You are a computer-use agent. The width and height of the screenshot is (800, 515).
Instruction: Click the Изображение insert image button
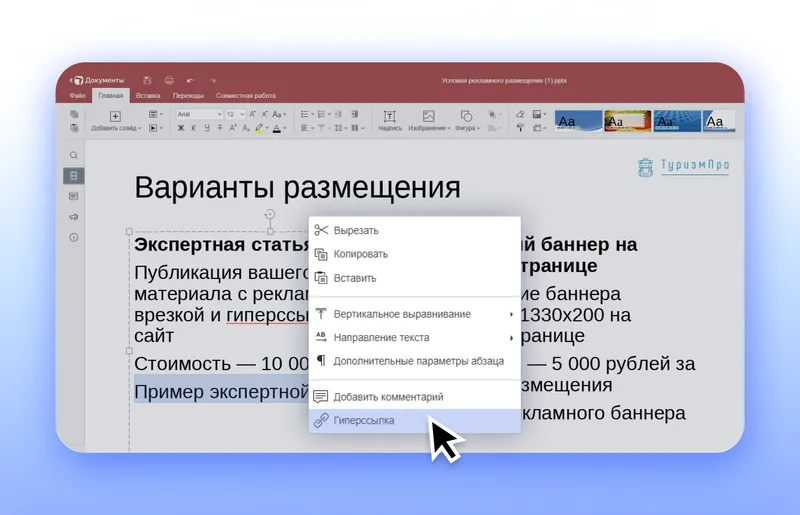point(429,121)
